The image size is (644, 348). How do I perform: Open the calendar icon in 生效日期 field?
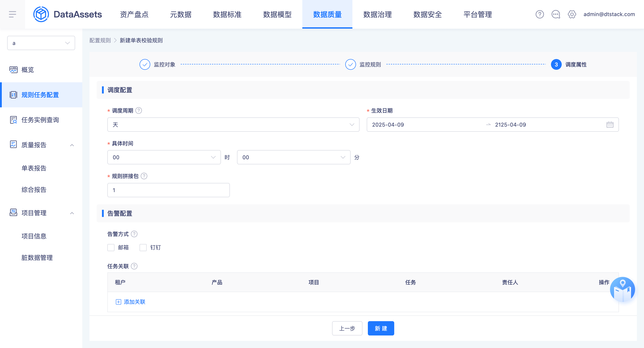[610, 125]
